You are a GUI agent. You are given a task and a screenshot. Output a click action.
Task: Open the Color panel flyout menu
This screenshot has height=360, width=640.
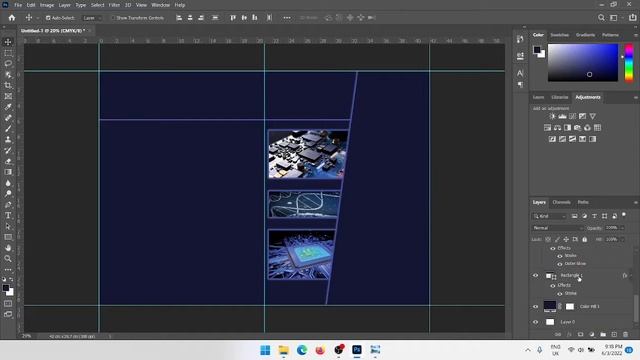pos(636,36)
